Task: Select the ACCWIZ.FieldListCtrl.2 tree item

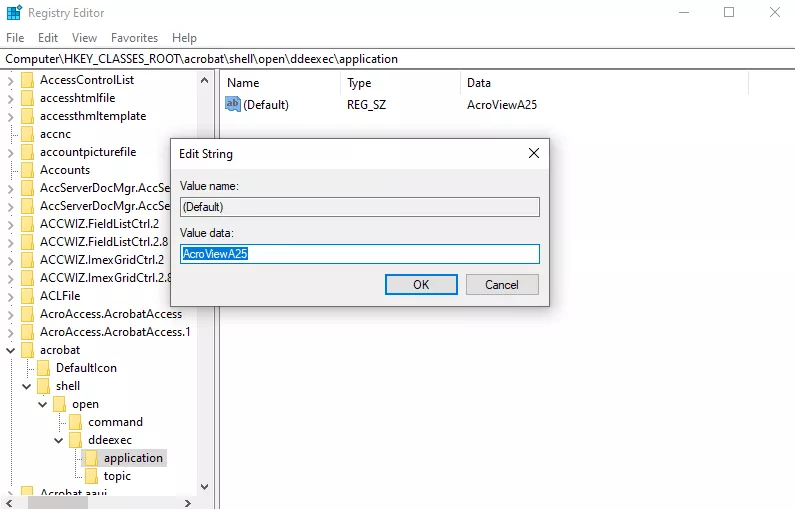Action: (99, 224)
